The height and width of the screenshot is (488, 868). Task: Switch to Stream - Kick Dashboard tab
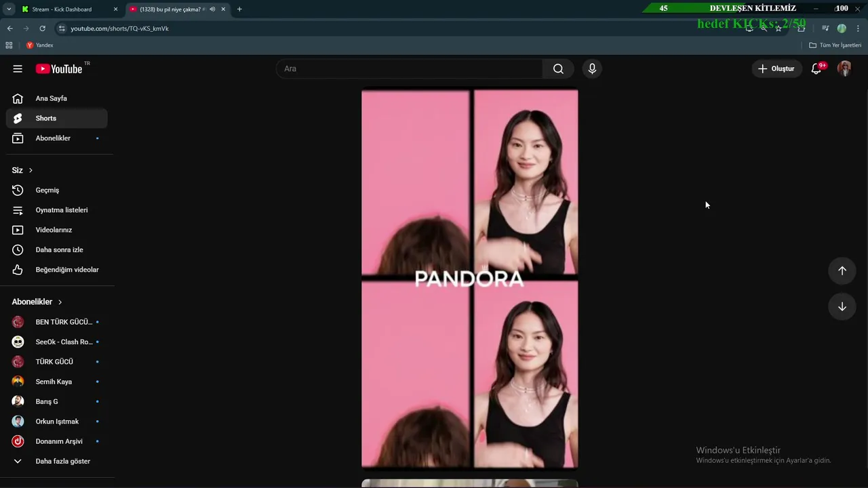(x=69, y=9)
